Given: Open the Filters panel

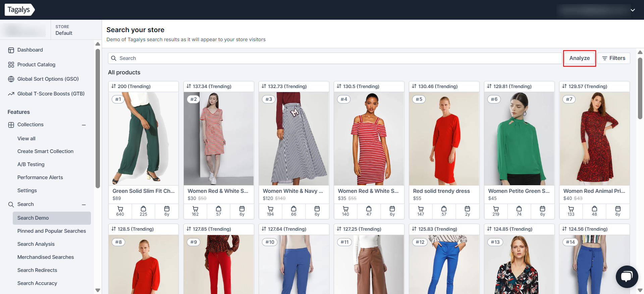Looking at the screenshot, I should click(613, 58).
